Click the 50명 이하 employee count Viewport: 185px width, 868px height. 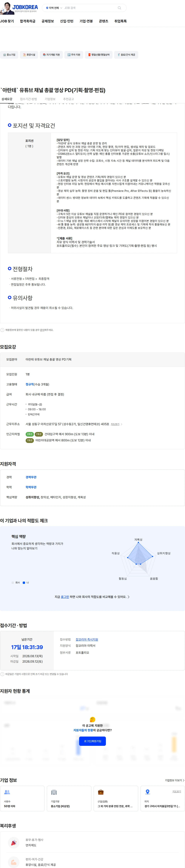pyautogui.click(x=9, y=806)
